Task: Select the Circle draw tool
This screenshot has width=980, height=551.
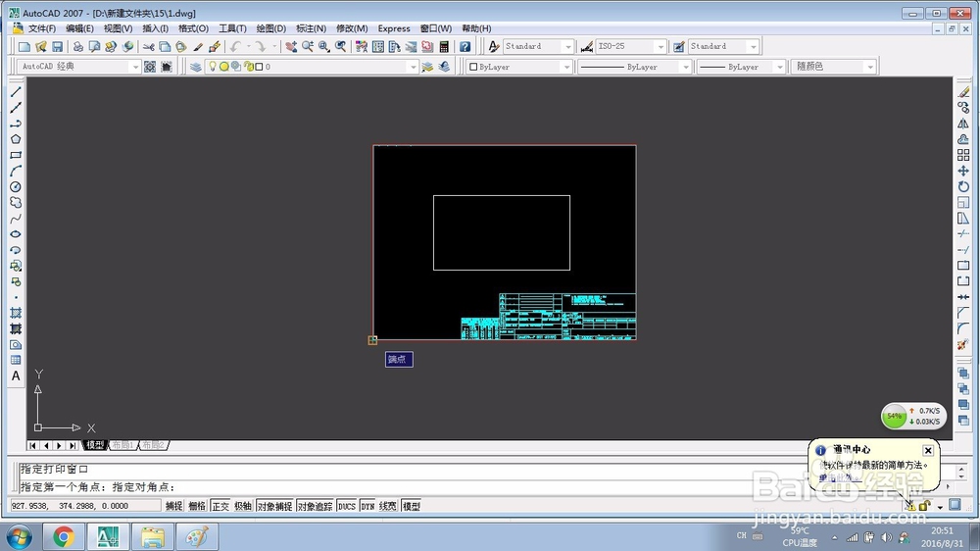Action: click(x=16, y=186)
